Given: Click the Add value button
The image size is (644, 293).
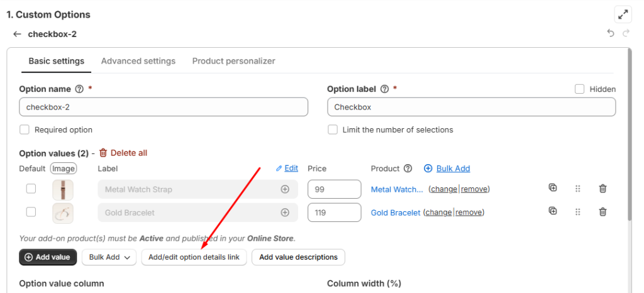Looking at the screenshot, I should pyautogui.click(x=48, y=257).
